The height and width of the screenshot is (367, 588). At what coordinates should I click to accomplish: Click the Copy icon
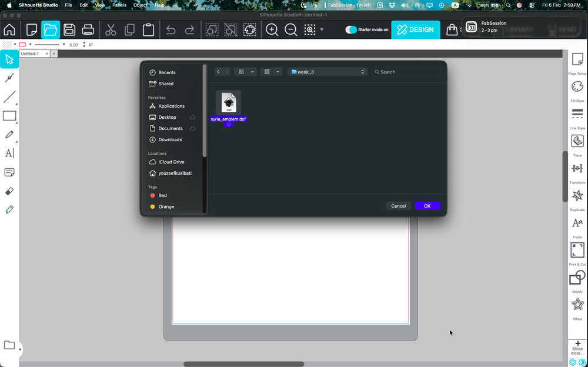point(130,29)
